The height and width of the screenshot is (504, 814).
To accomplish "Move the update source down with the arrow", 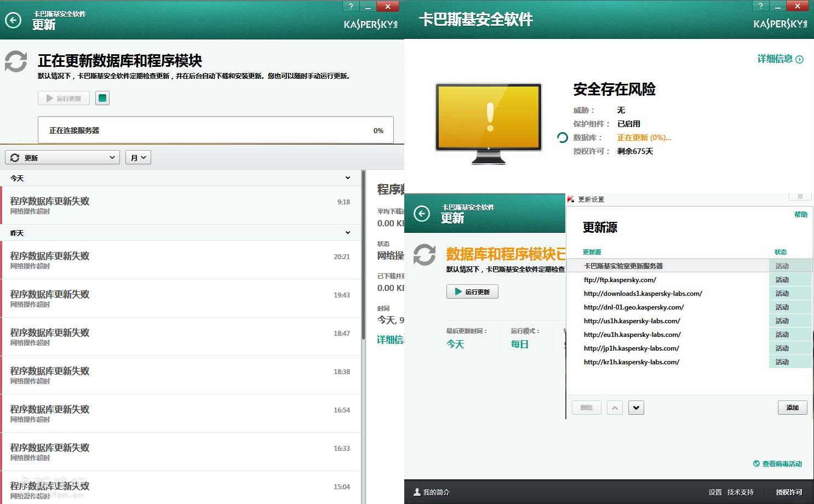I will (636, 408).
